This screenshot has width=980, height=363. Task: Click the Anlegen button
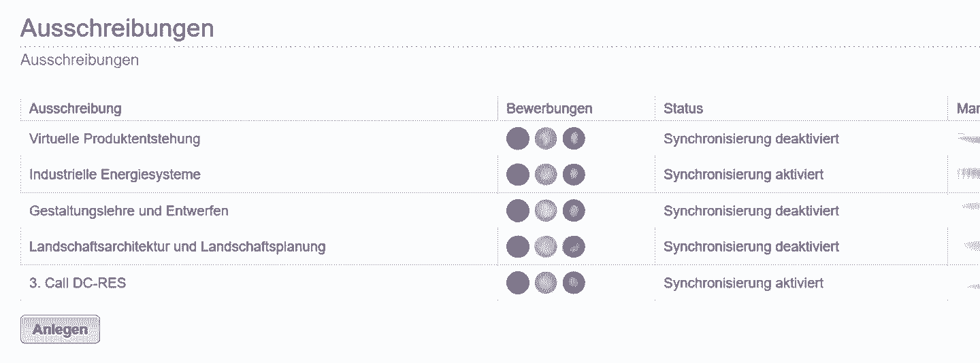60,329
